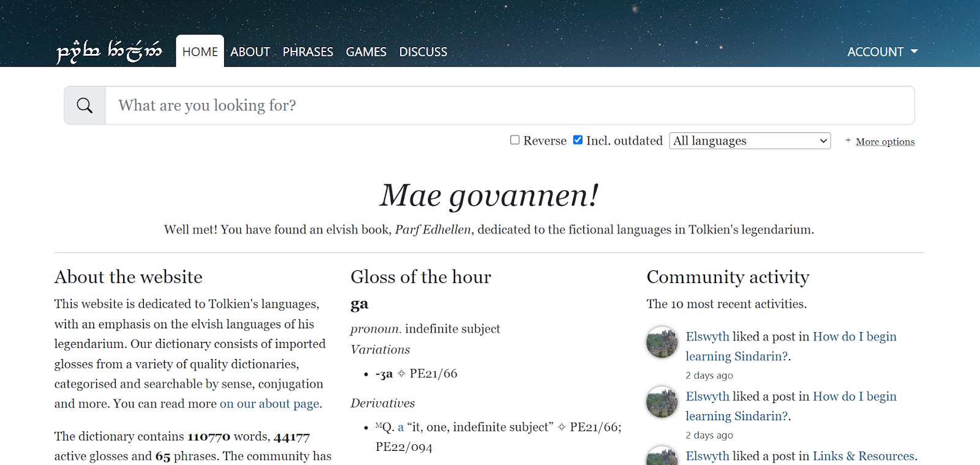The height and width of the screenshot is (465, 980).
Task: Click Elswyth's avatar in the first activity
Action: click(662, 342)
